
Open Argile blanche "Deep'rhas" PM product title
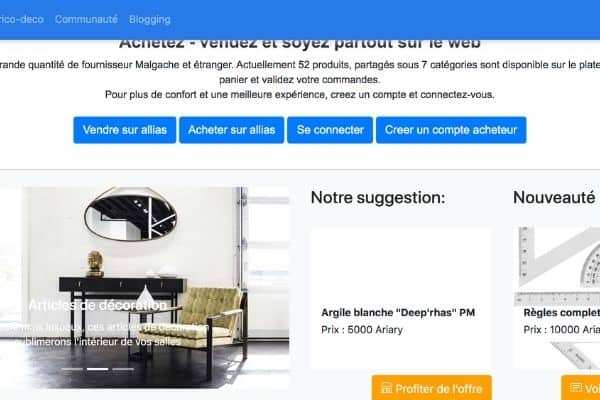(x=398, y=313)
